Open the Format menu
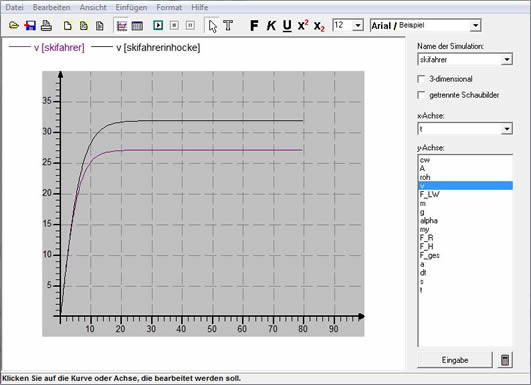This screenshot has width=531, height=385. coord(169,7)
